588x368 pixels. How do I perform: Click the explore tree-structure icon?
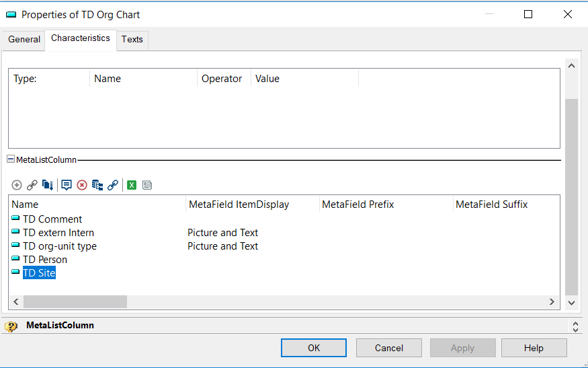pos(97,185)
